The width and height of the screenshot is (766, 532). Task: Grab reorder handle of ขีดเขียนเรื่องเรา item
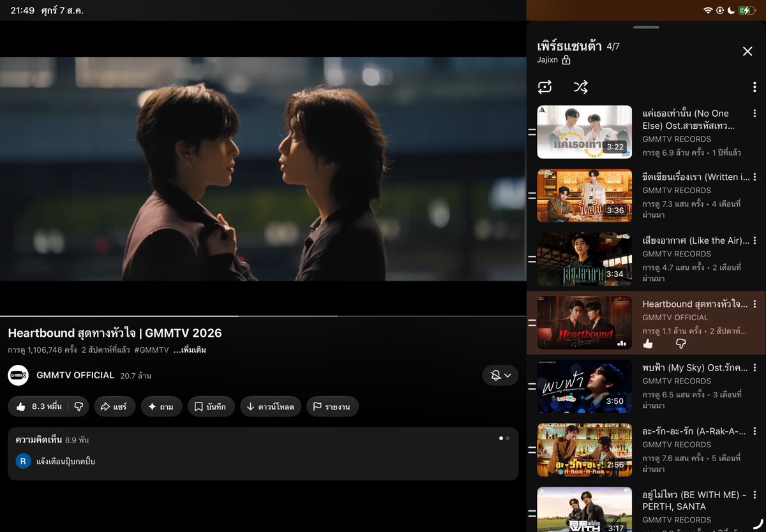coord(532,195)
